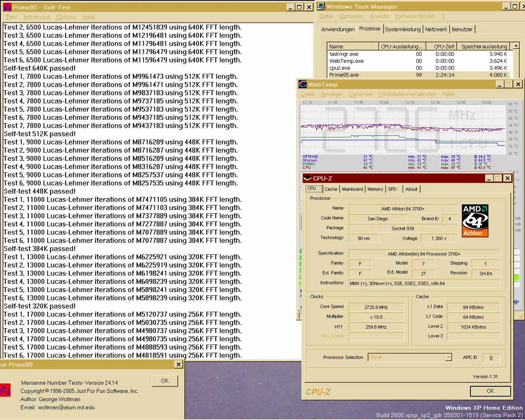
Task: Click the Level 2 cache value 1024 KBytes
Action: point(473,327)
